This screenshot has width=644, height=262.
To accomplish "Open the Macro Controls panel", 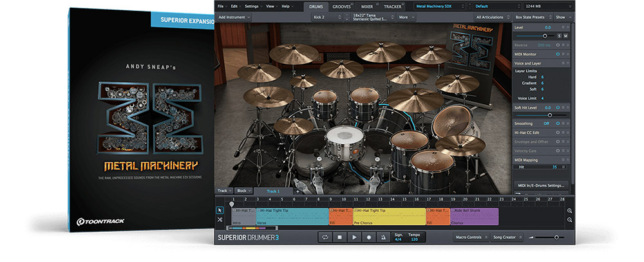I will tap(471, 238).
